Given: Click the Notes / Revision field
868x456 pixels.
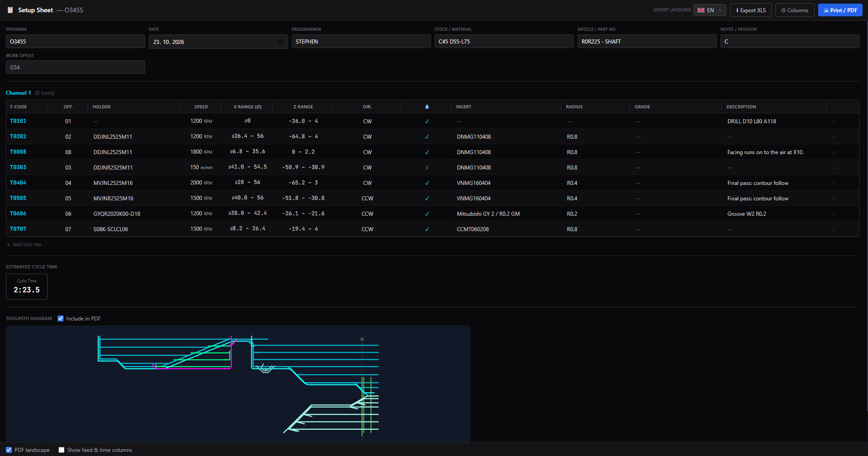Looking at the screenshot, I should (x=790, y=41).
